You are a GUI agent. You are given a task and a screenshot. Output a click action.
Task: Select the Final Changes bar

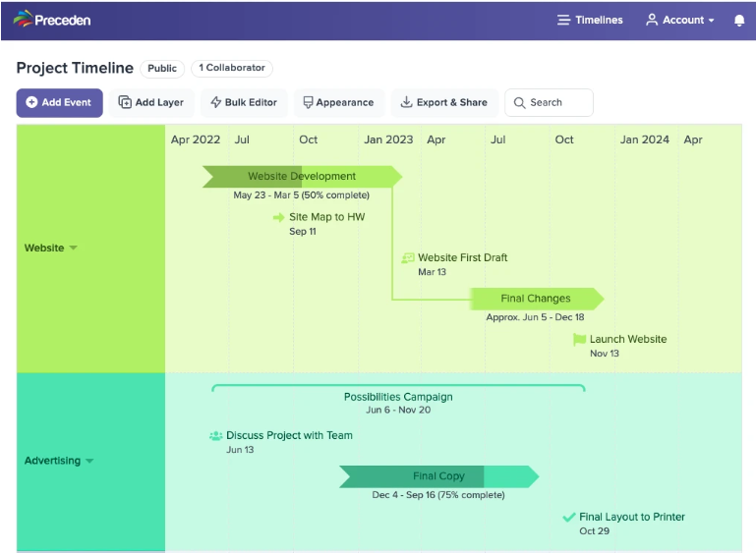536,299
